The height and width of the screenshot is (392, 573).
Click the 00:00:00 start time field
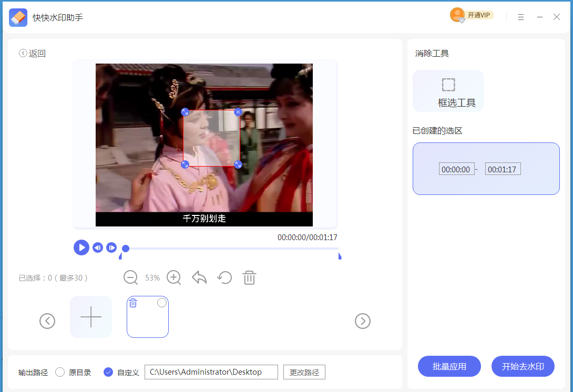pos(456,169)
